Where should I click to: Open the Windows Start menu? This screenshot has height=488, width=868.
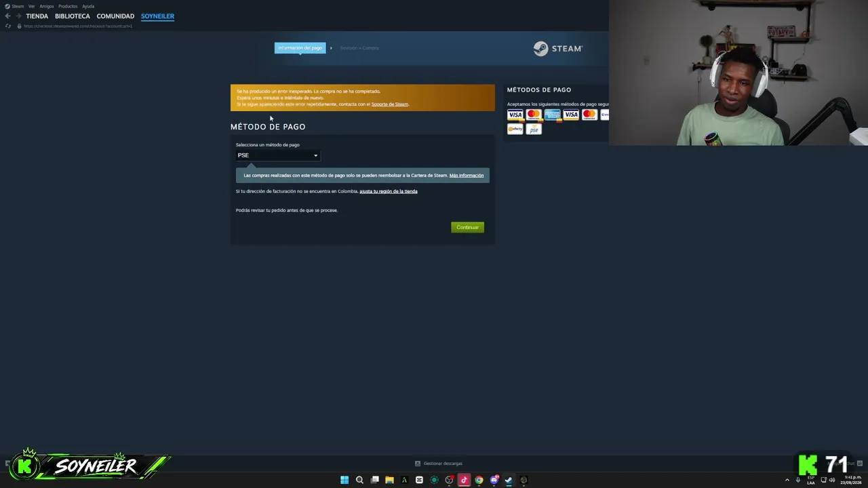[344, 480]
